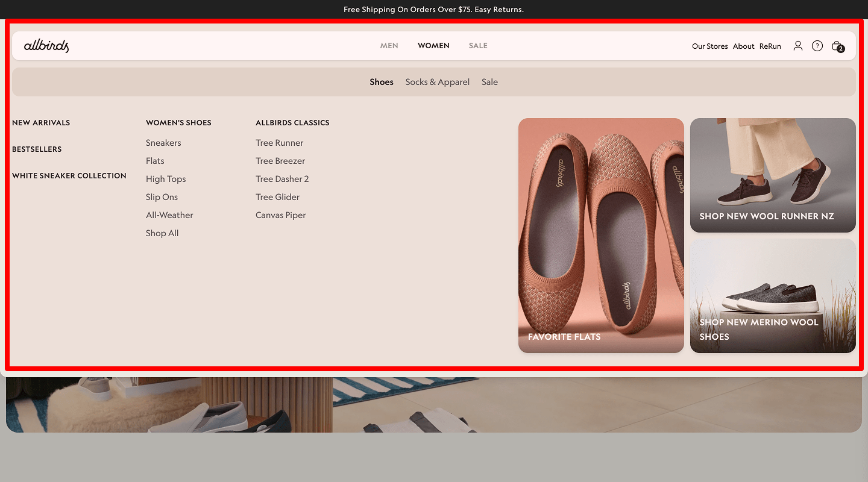Switch to the Shoes tab
868x482 pixels.
381,82
